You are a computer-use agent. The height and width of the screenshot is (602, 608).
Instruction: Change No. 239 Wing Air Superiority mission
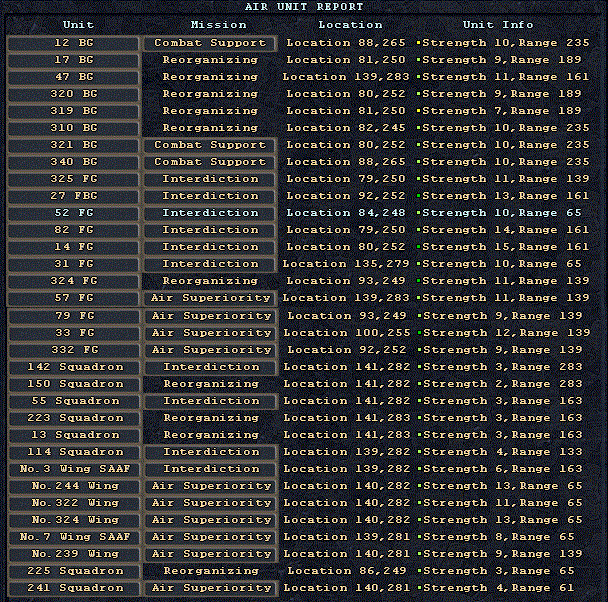(x=211, y=555)
